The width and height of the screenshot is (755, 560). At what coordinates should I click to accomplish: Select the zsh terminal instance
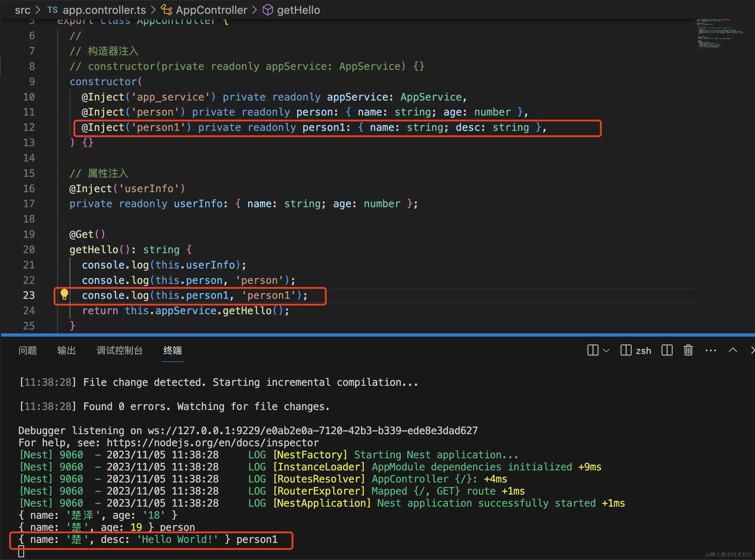pos(636,350)
